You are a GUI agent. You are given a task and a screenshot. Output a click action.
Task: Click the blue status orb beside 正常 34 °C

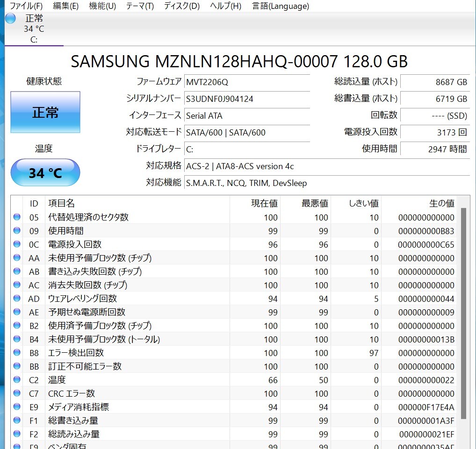(11, 19)
